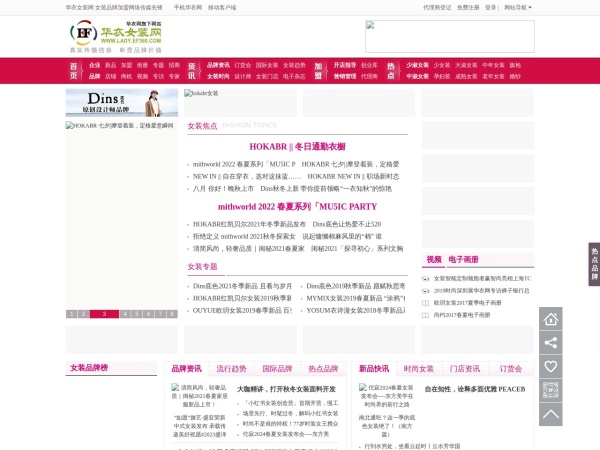Screen dimensions: 600x450
Task: Open article HOKABR红凯贝尔2021年冬季新品发布
Action: (249, 224)
